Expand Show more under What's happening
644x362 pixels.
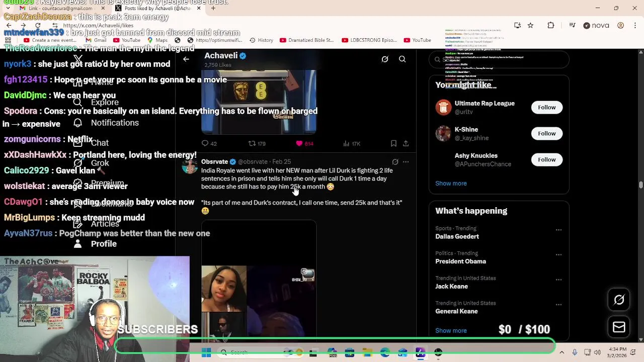point(451,331)
